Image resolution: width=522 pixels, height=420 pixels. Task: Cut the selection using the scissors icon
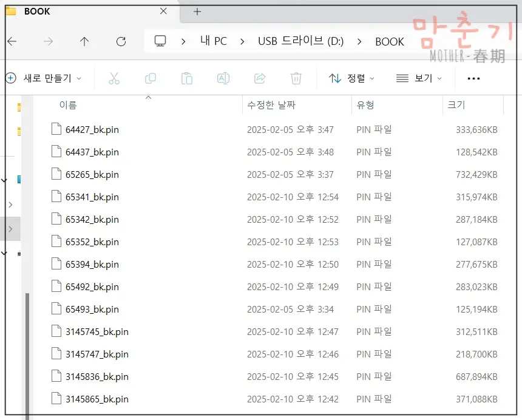pos(114,78)
